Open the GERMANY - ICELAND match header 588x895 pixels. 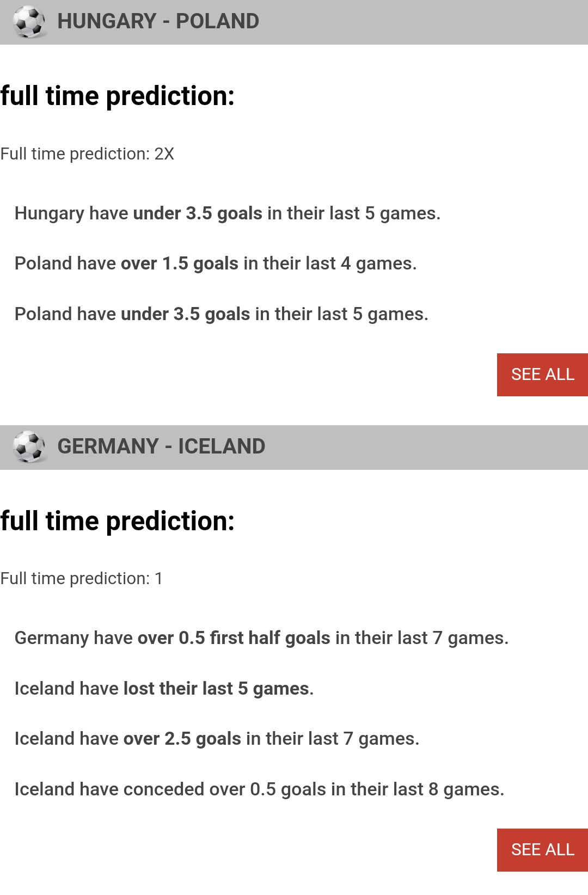coord(161,446)
